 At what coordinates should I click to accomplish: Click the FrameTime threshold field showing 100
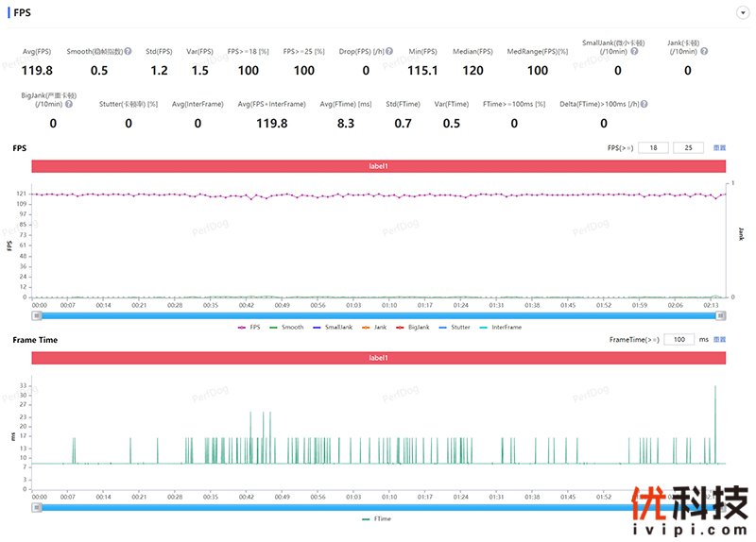coord(679,339)
